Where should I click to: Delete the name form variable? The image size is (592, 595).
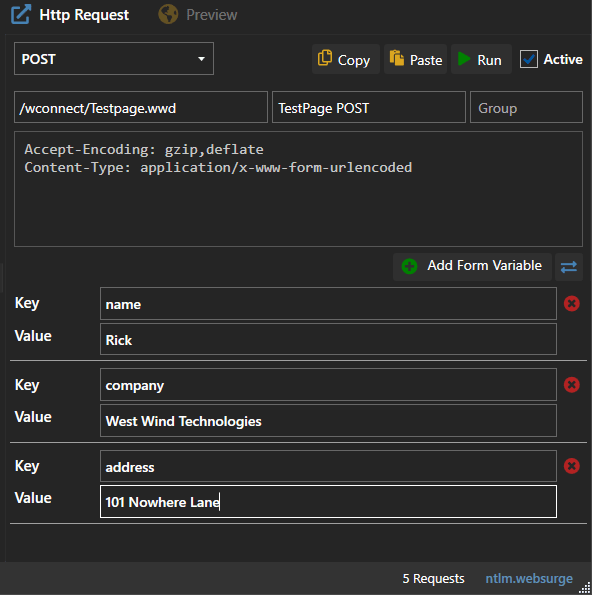[x=572, y=304]
